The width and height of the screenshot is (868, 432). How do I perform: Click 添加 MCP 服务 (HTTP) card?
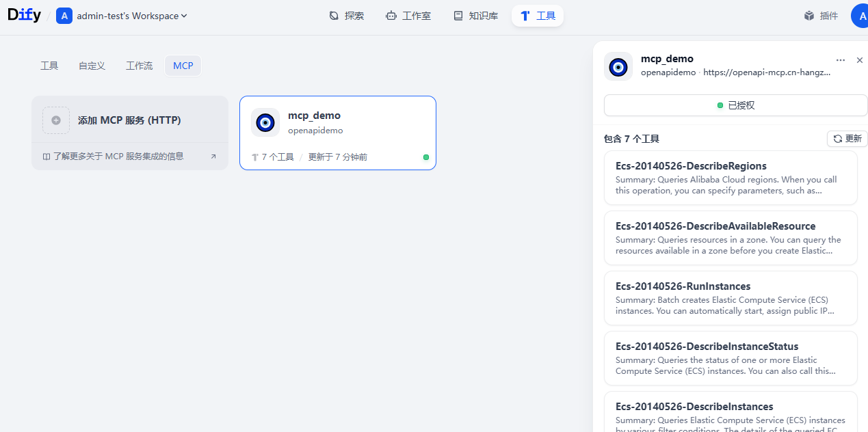coord(130,120)
